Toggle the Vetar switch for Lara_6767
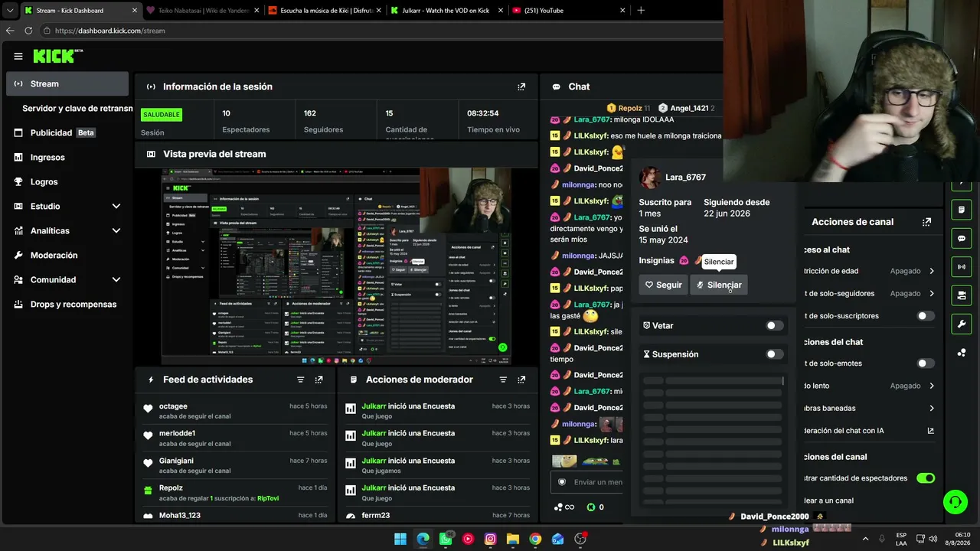 775,326
